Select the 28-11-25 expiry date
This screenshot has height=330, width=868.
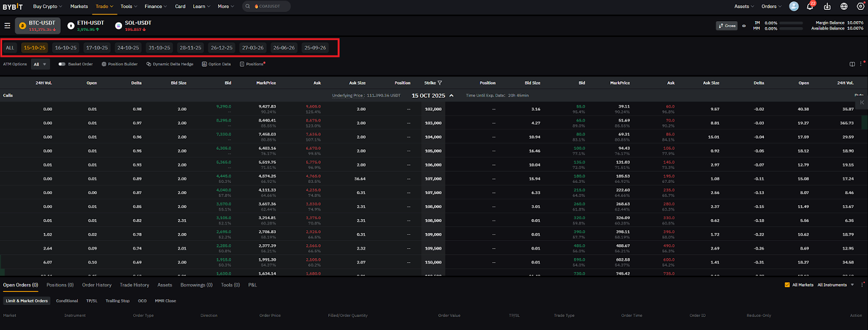[190, 48]
